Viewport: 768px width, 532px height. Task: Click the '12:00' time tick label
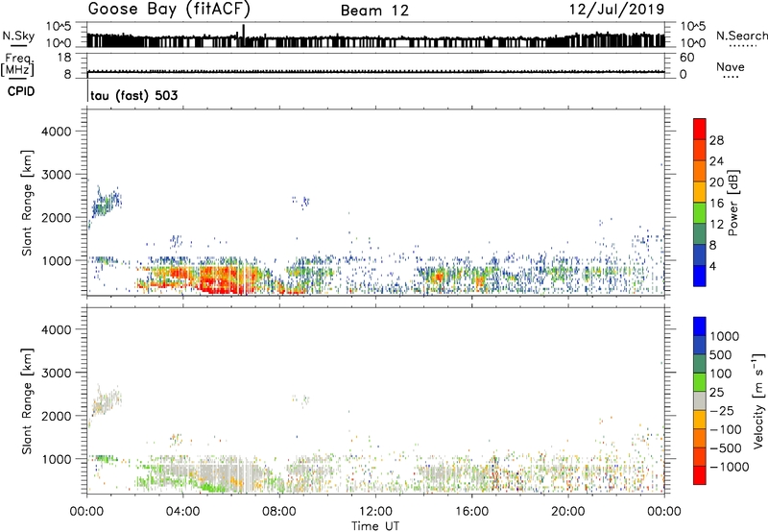375,512
